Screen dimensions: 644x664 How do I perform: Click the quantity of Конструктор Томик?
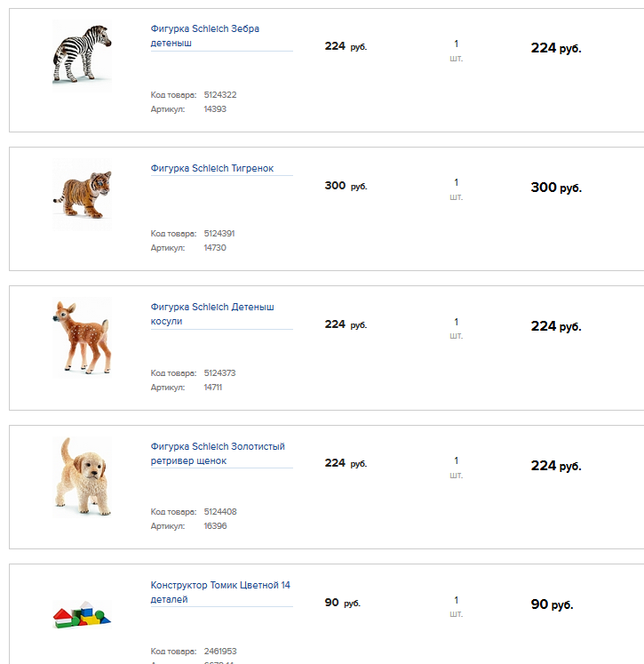(457, 600)
